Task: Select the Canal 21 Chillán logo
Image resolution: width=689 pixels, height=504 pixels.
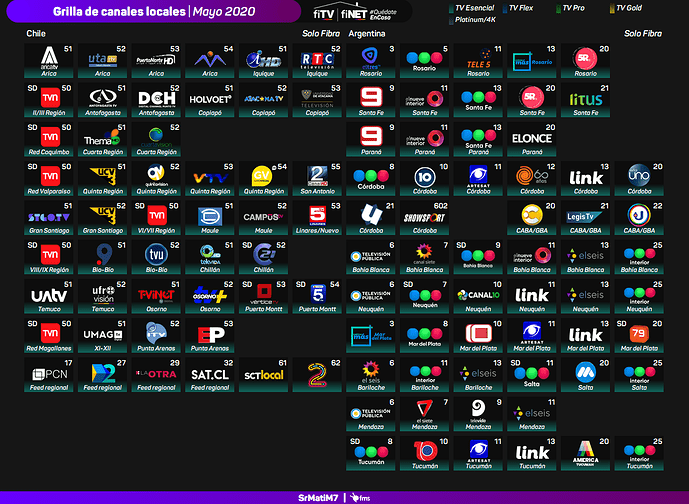Action: (265, 254)
